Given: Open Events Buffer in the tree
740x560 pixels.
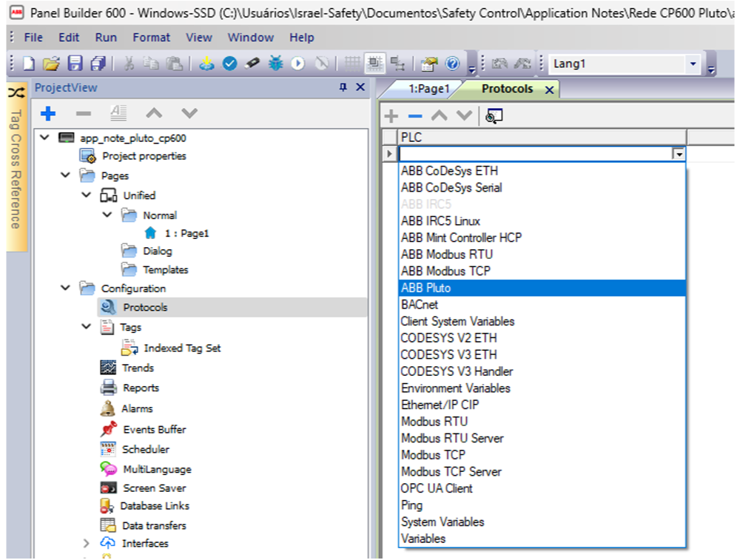Looking at the screenshot, I should (155, 429).
